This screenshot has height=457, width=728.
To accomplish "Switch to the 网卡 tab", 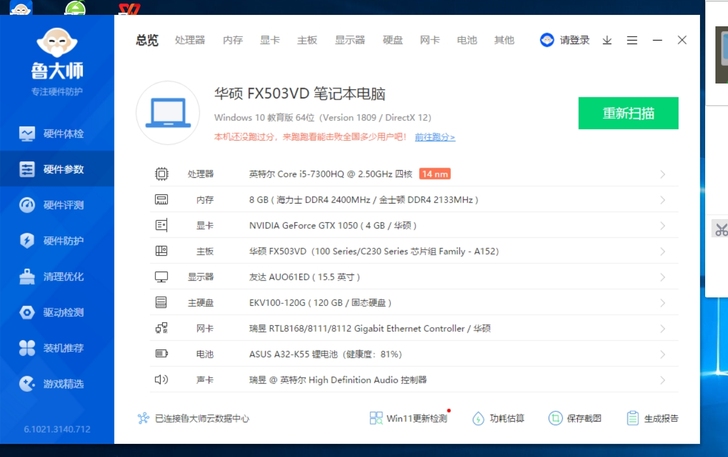I will coord(430,40).
